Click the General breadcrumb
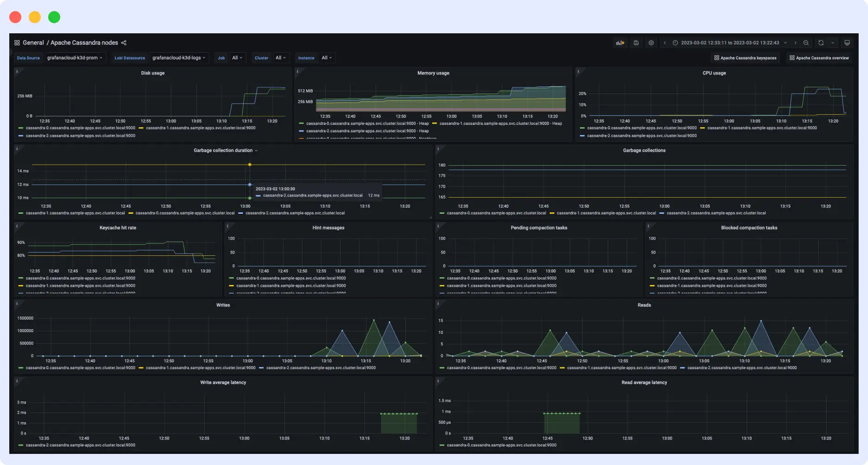 click(x=33, y=43)
